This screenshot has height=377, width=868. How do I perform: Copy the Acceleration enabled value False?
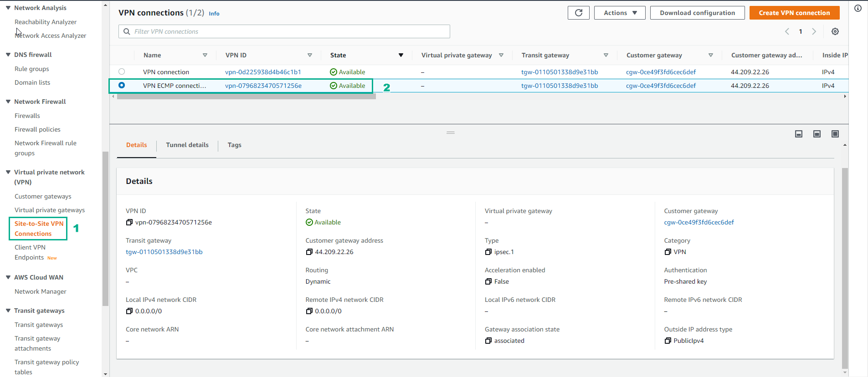488,281
